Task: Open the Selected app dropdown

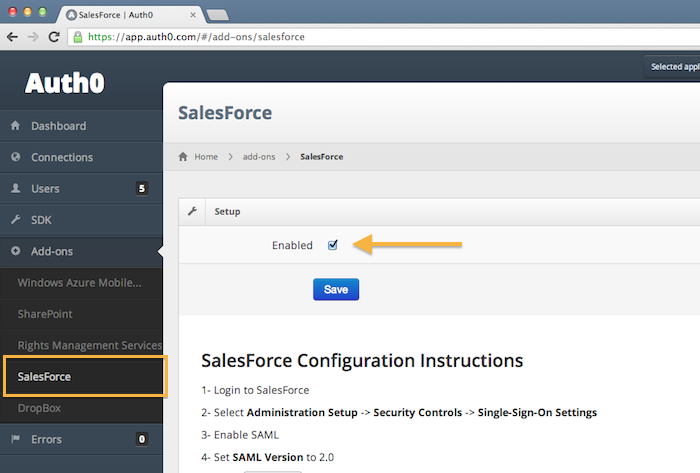Action: [x=673, y=66]
